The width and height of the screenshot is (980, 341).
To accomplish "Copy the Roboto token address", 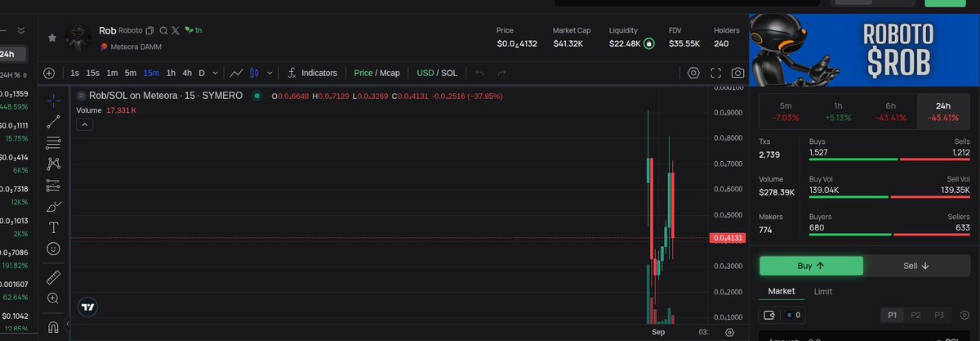I will (x=149, y=30).
